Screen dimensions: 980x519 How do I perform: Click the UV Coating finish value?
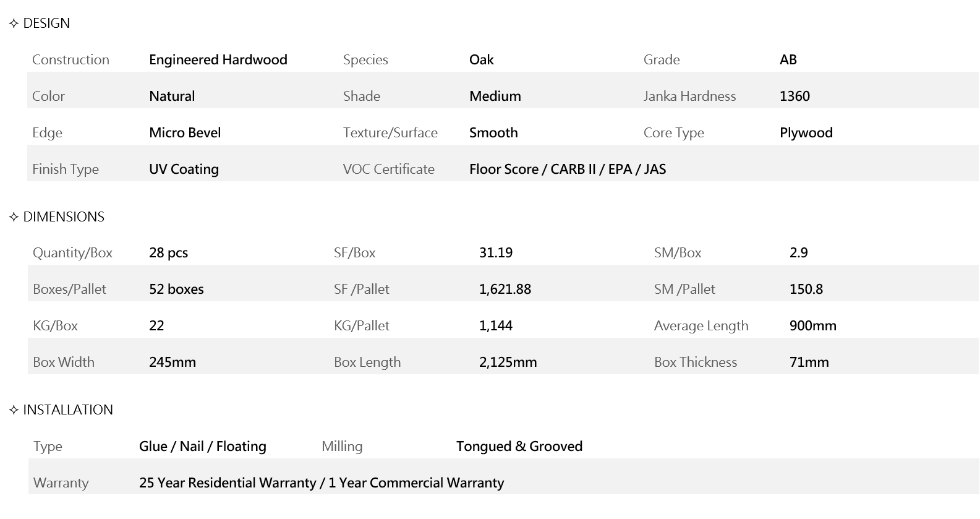pos(184,169)
